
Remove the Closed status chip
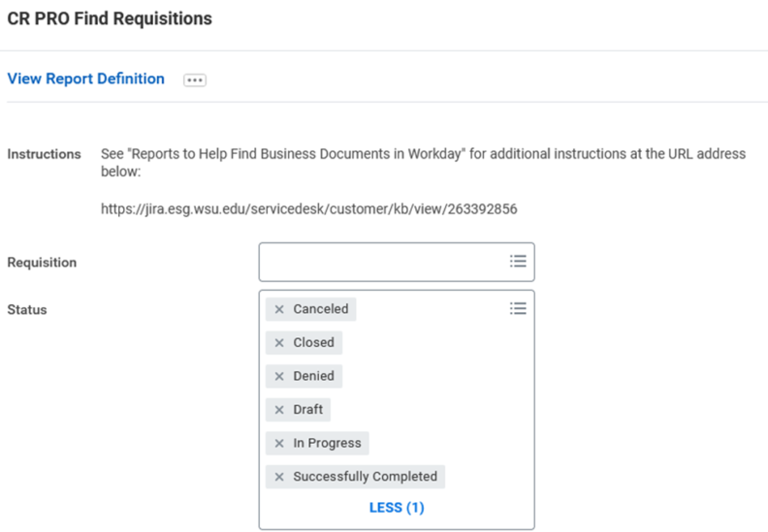279,343
